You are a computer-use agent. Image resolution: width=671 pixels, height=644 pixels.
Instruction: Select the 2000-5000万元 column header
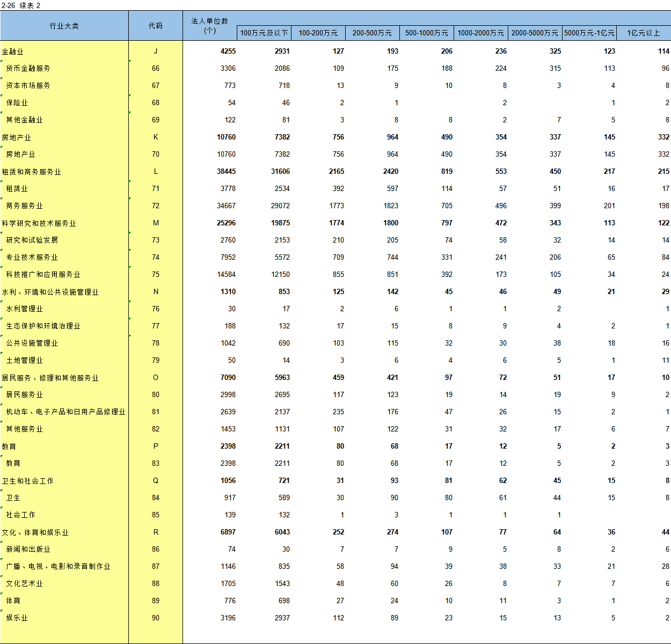[535, 33]
